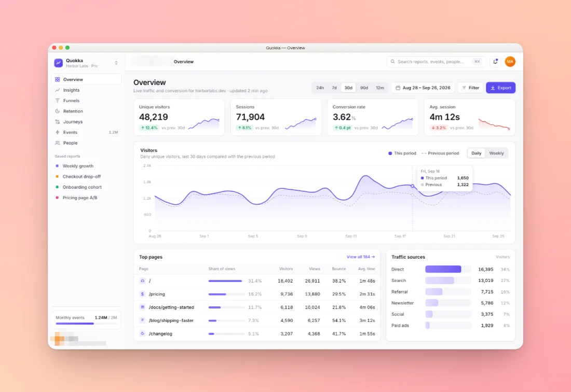Open Funnels from the sidebar

[86, 101]
